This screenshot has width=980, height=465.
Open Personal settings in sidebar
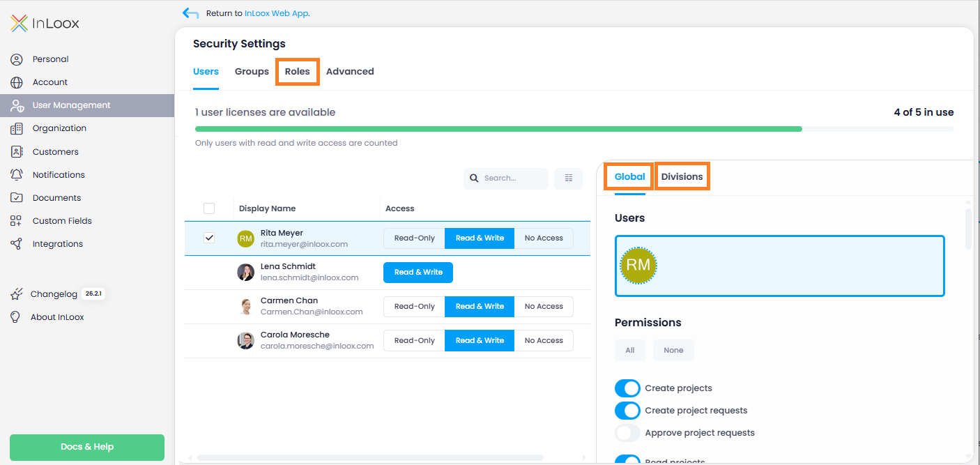click(87, 59)
